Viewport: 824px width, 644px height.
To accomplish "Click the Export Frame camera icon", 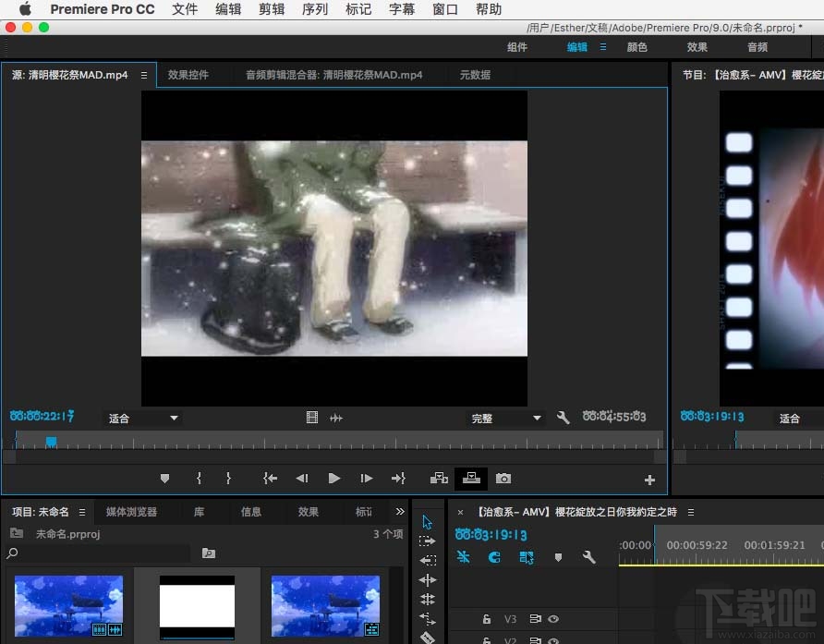I will tap(503, 479).
